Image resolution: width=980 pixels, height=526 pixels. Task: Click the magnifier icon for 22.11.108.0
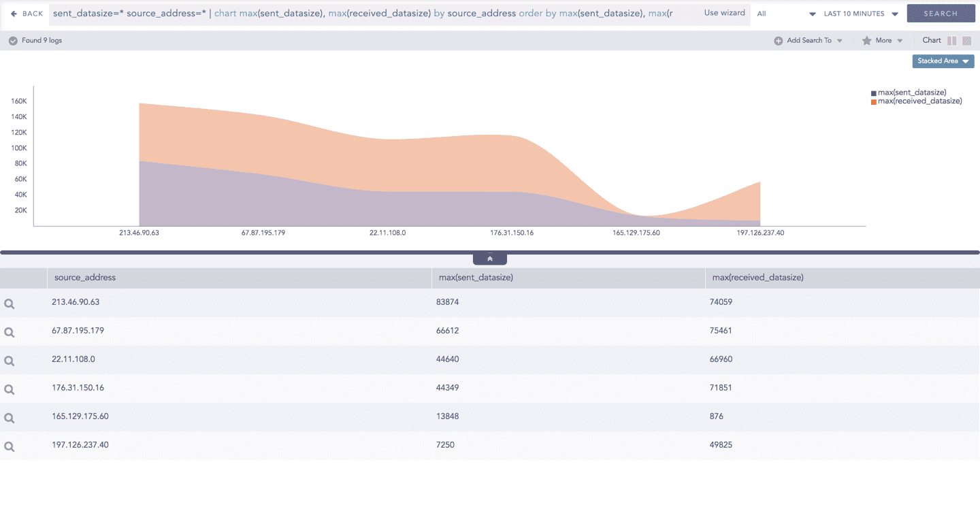pyautogui.click(x=10, y=361)
